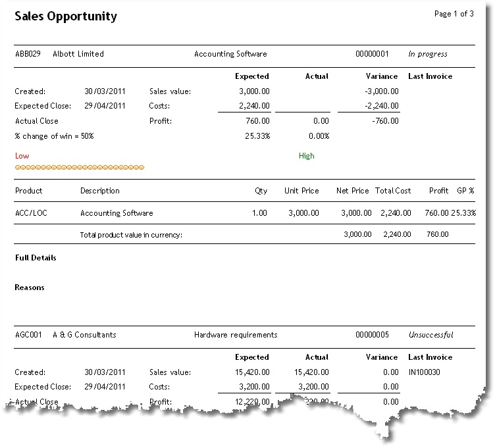Click the Total product value in currency label

(131, 234)
